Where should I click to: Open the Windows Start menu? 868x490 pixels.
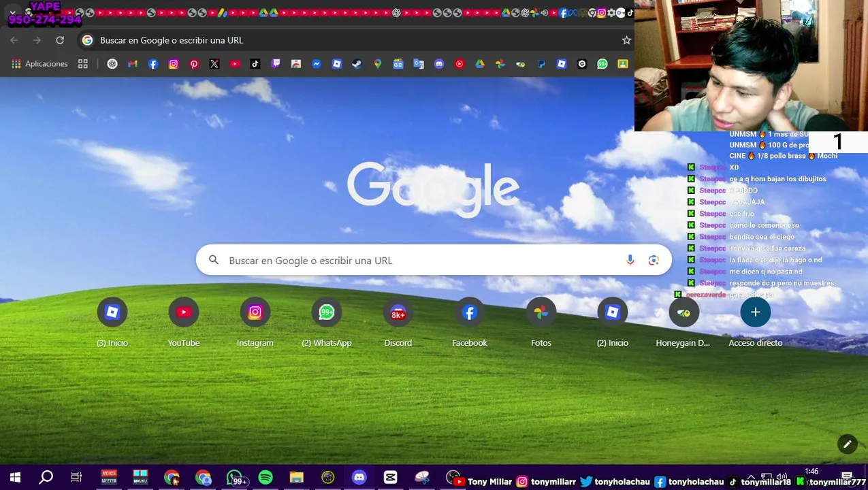point(15,478)
